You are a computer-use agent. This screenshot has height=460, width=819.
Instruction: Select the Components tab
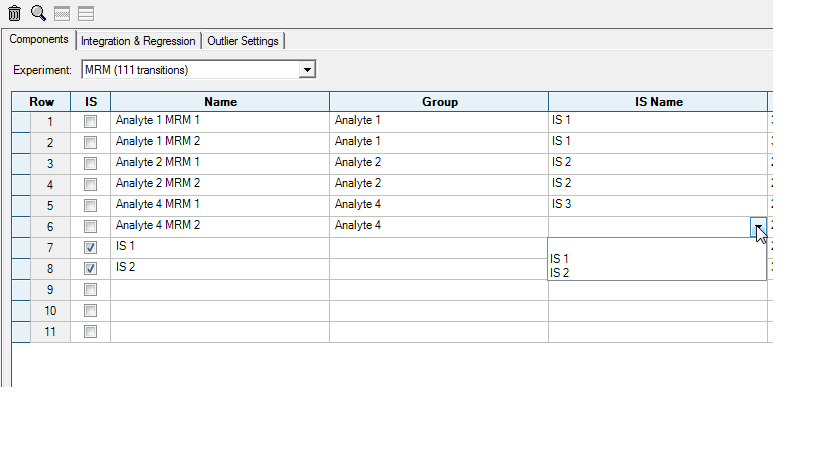coord(39,40)
